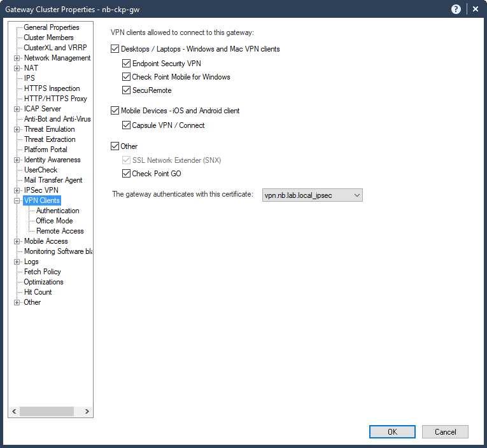Click the tree horizontal scrollbar thumb
Viewport: 487px width, 448px height.
[46, 411]
